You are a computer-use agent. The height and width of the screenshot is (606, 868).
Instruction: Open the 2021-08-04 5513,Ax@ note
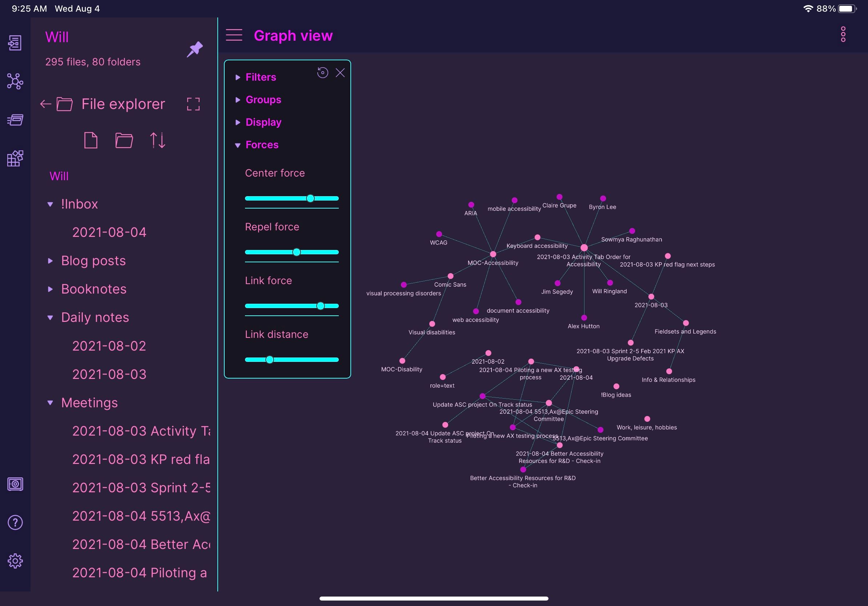tap(141, 516)
